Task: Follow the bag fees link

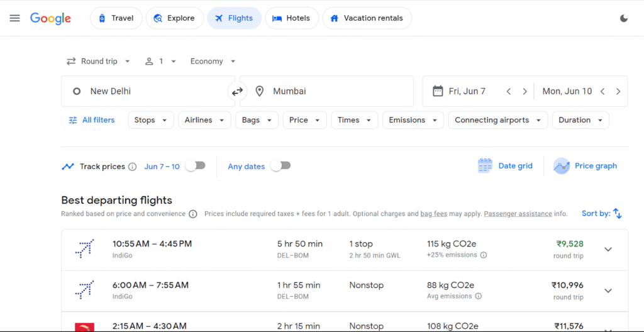Action: point(434,214)
